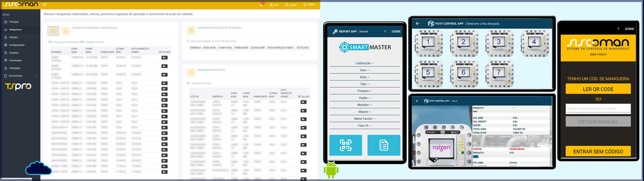Screen dimensions: 644x181
Task: Click the Meter Factor field in Report App
Action: coord(365,119)
